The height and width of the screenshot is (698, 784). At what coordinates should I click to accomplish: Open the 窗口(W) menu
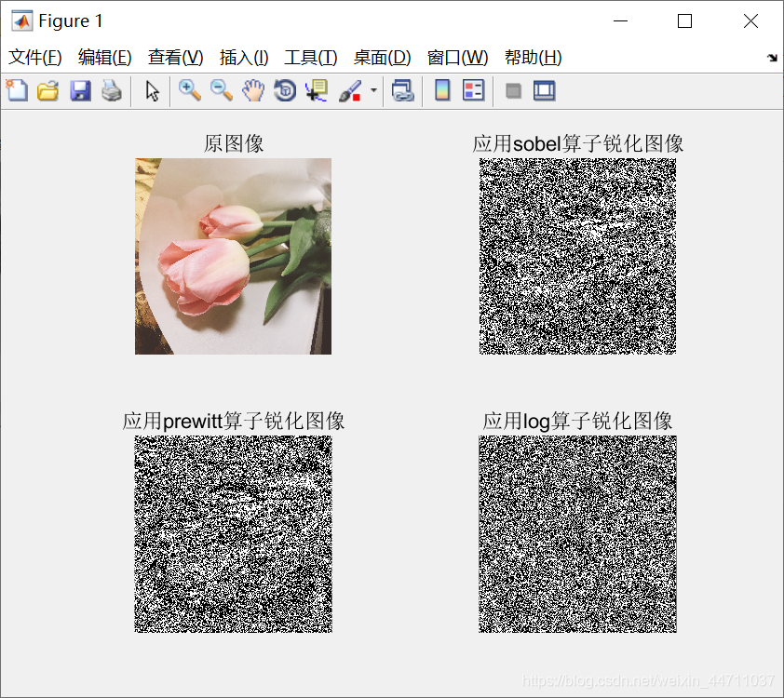coord(457,58)
